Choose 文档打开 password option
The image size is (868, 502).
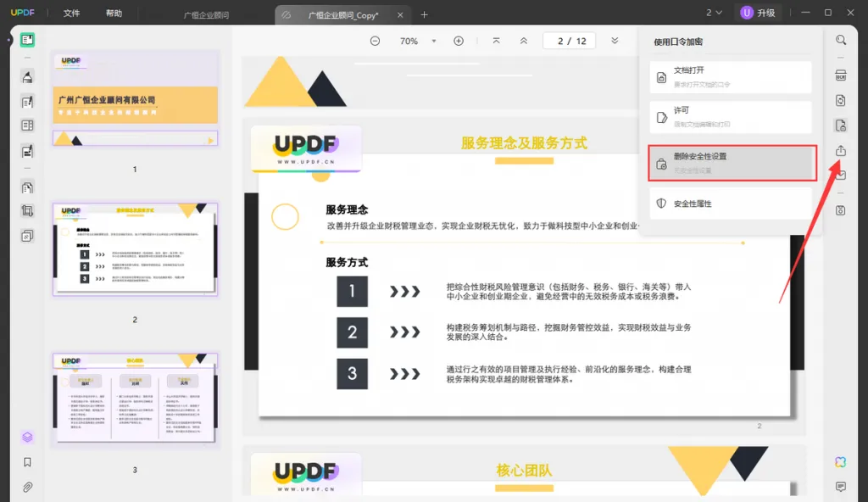click(x=731, y=77)
